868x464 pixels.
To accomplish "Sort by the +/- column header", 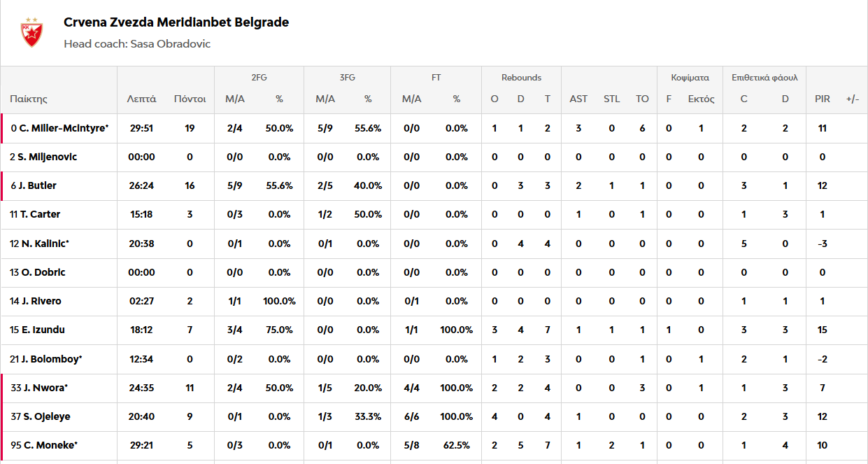I will [852, 99].
